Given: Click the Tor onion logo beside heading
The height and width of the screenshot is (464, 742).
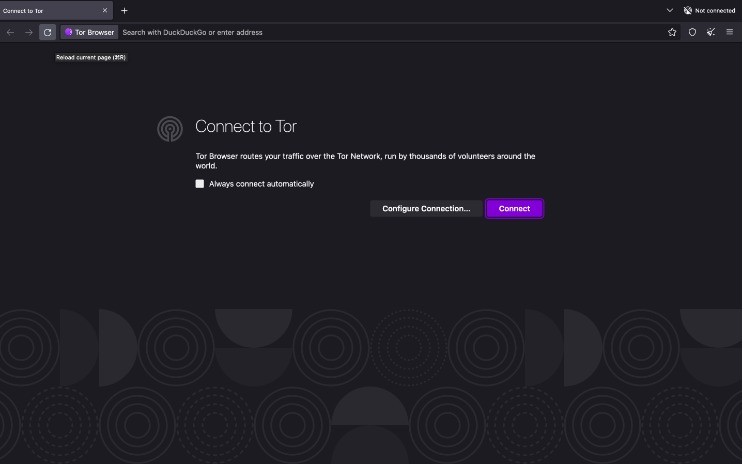Looking at the screenshot, I should 170,128.
